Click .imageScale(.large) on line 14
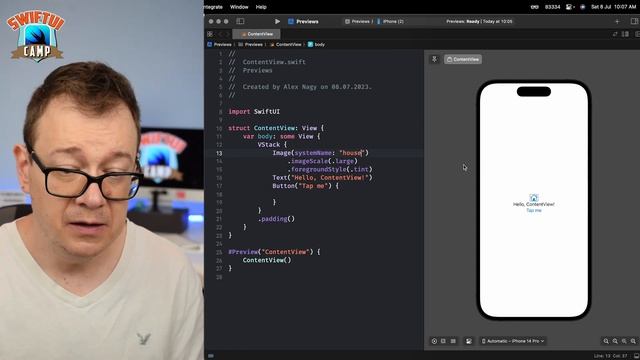The height and width of the screenshot is (360, 640). click(322, 161)
